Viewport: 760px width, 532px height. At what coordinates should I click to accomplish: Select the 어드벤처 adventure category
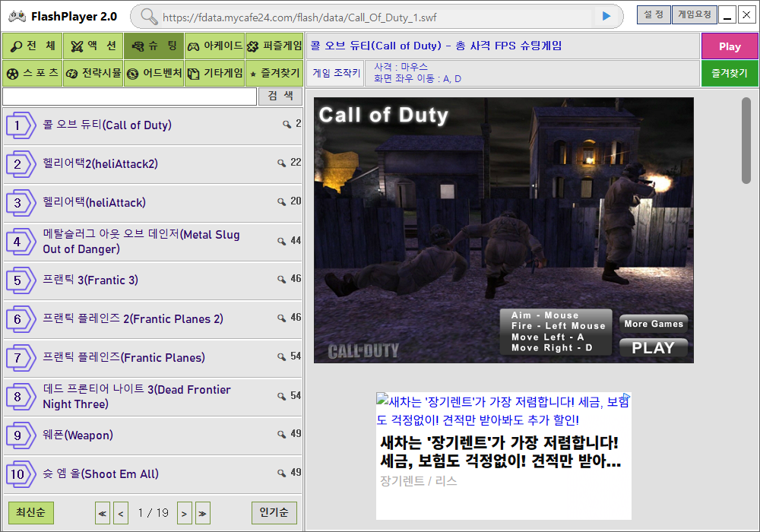[x=154, y=73]
